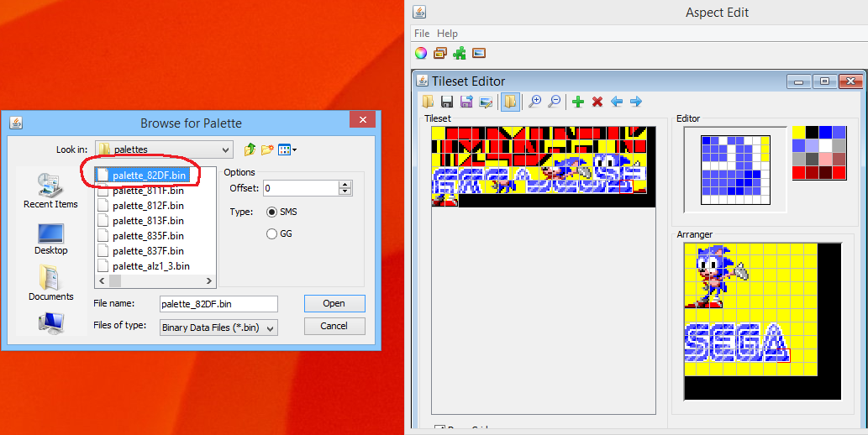Click the pixel grid in the Editor panel
This screenshot has height=435, width=868.
pos(735,170)
